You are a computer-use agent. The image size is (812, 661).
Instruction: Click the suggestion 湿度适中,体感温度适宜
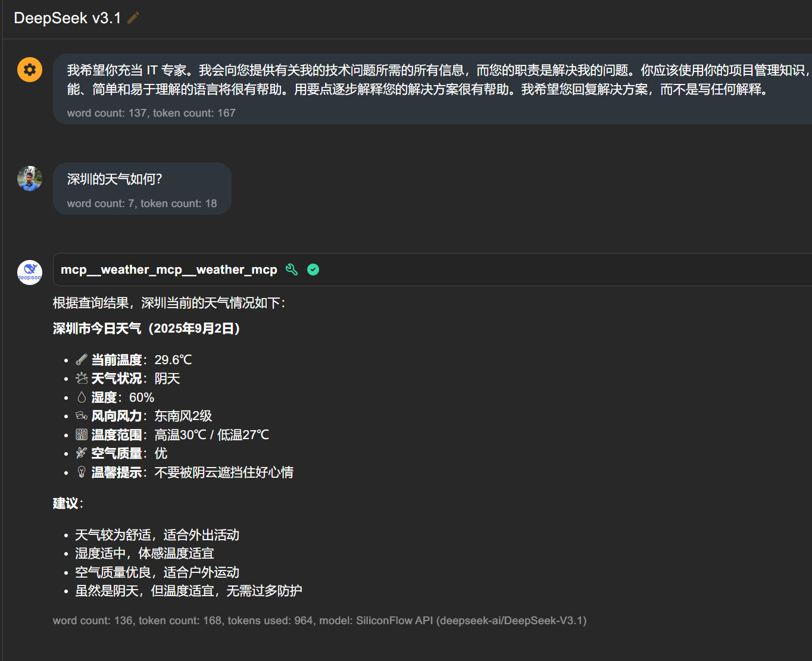coord(145,553)
